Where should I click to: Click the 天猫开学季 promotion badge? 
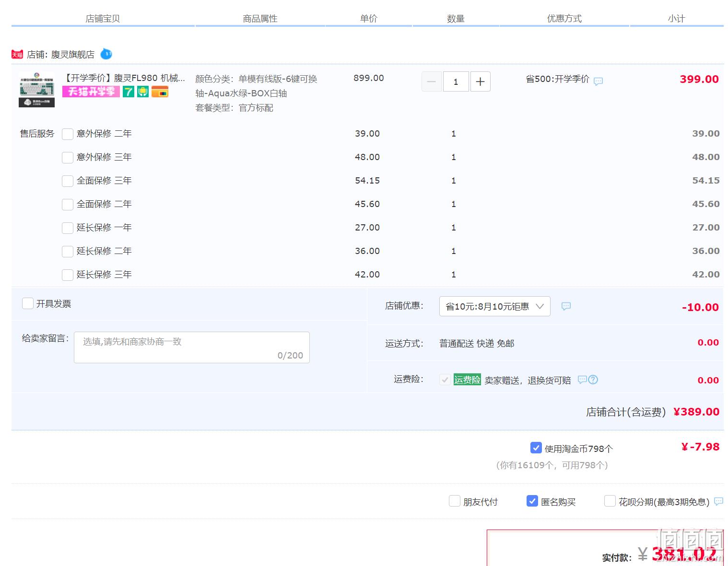click(91, 91)
